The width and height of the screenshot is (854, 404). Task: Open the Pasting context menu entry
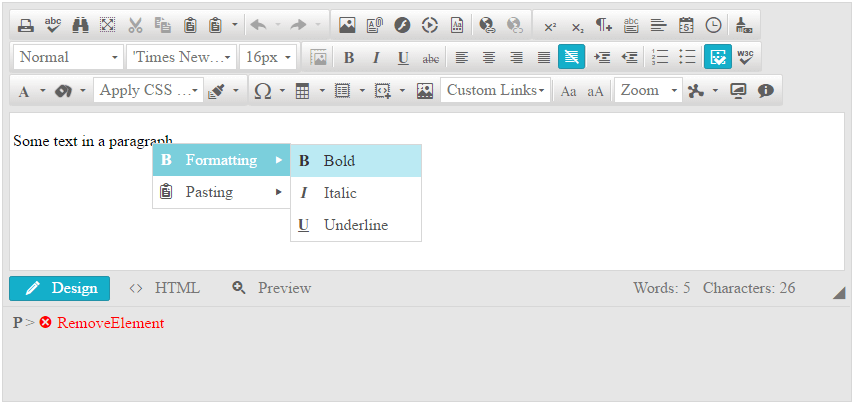tap(221, 192)
